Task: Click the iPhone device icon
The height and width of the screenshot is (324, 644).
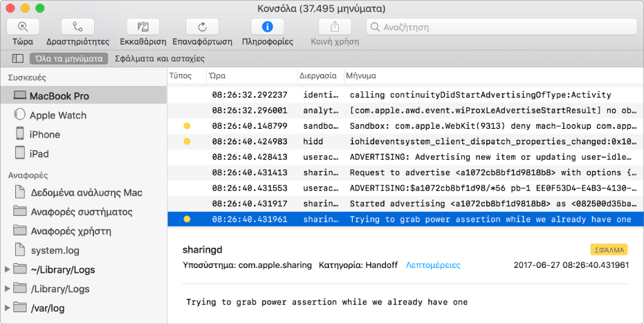Action: pyautogui.click(x=19, y=133)
